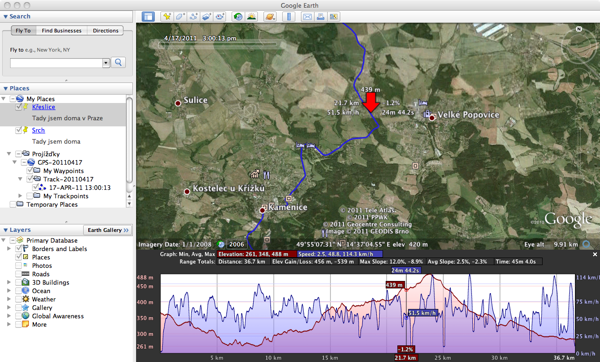600x362 pixels.
Task: Add a polygon using the toolbar icon
Action: click(x=180, y=16)
